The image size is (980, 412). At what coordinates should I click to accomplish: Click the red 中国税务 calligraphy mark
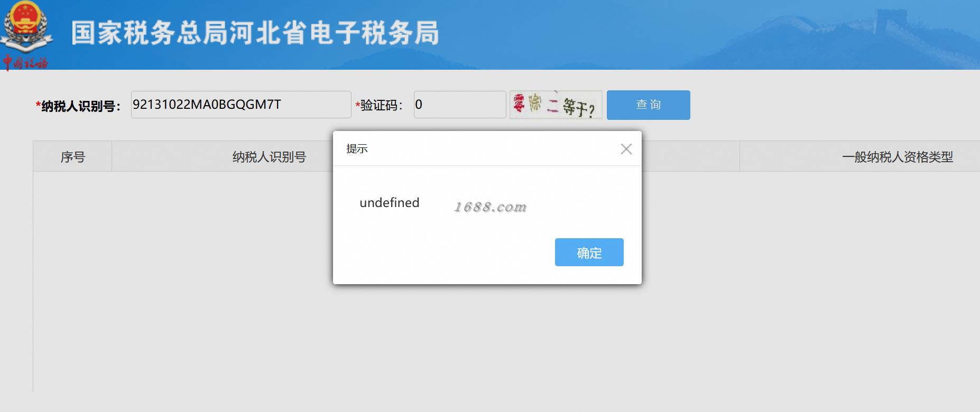tap(25, 62)
